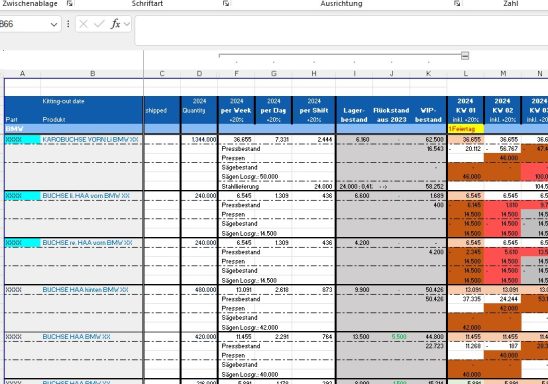This screenshot has width=548, height=384.
Task: Click the name box field
Action: (24, 24)
